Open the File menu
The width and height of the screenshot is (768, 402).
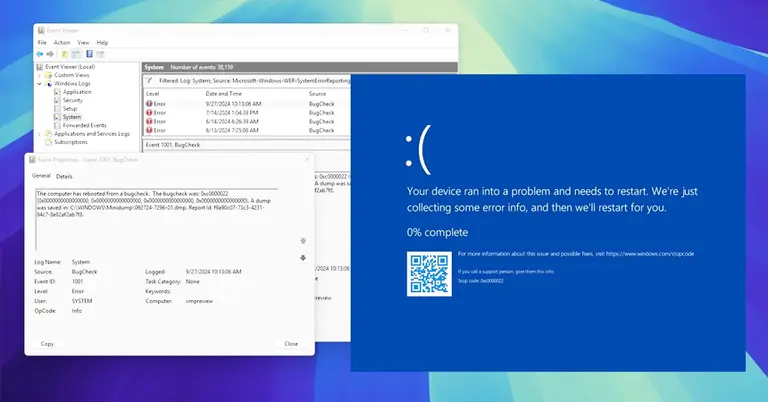click(43, 43)
